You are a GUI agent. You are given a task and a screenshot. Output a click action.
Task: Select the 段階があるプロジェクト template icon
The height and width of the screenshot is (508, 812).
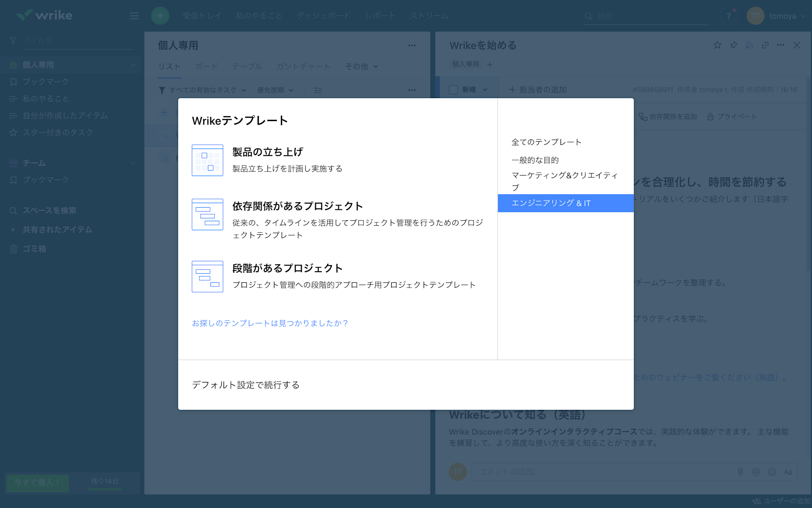coord(207,276)
